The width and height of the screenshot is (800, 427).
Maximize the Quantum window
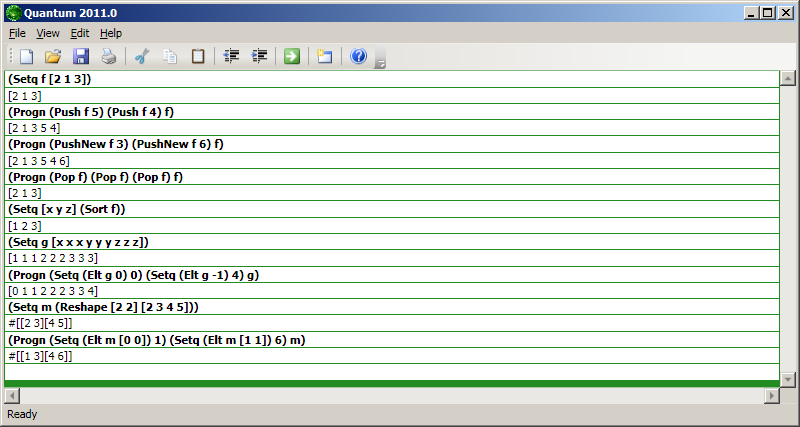(767, 13)
